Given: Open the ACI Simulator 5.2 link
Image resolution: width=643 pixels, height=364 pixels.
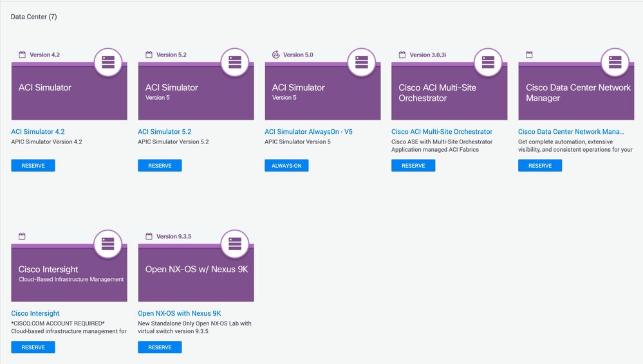Looking at the screenshot, I should (164, 132).
